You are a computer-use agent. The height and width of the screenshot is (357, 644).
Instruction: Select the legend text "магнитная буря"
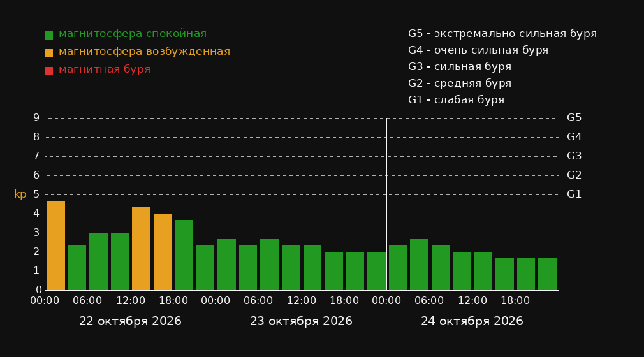pos(105,69)
